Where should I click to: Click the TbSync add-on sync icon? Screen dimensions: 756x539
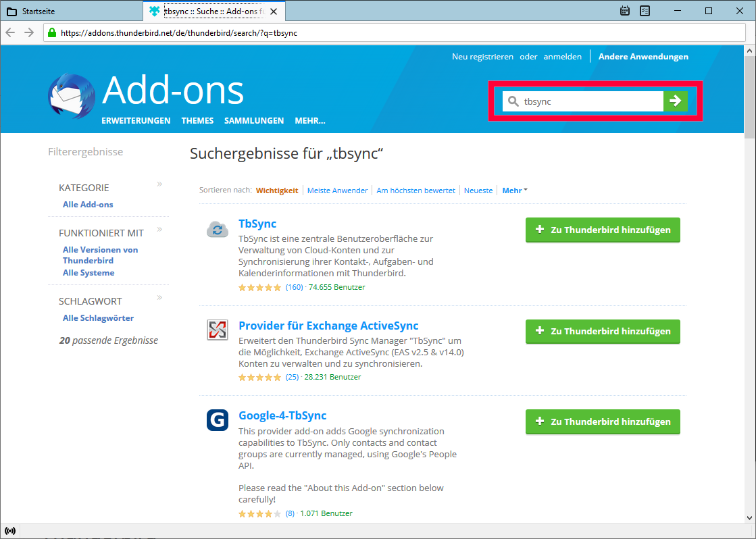pos(217,230)
